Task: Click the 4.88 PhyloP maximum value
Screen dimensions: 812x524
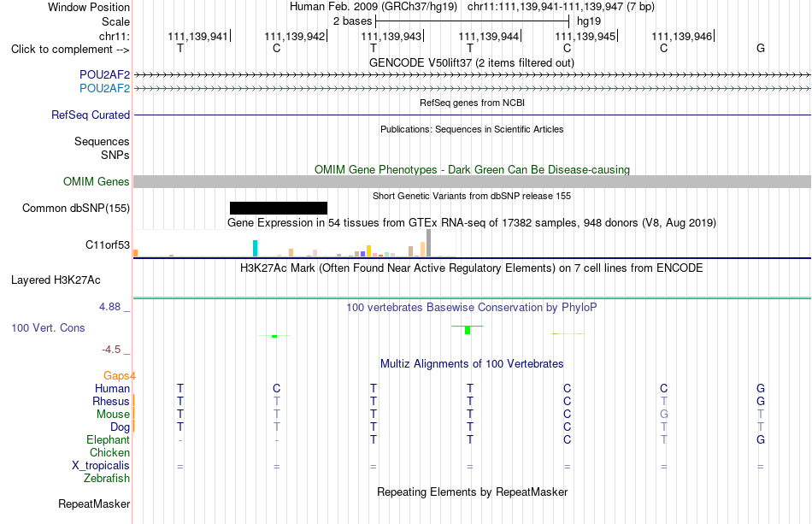Action: pyautogui.click(x=109, y=307)
